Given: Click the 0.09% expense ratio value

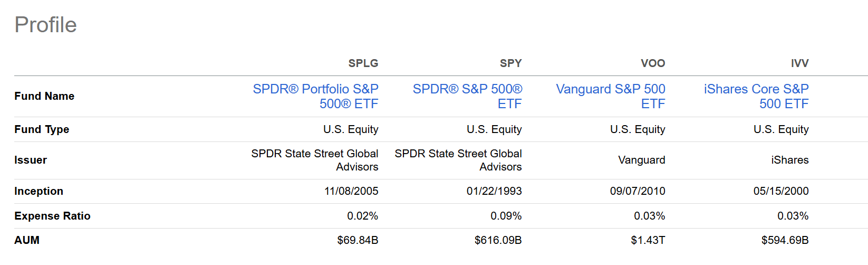Looking at the screenshot, I should 506,216.
